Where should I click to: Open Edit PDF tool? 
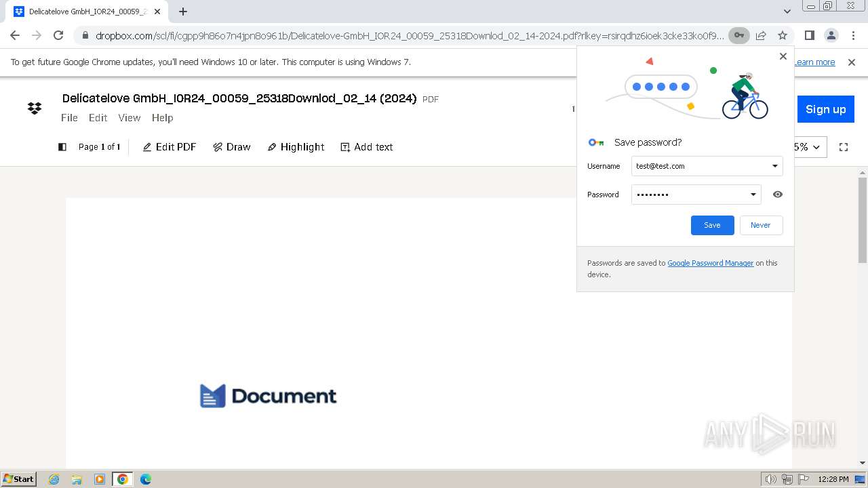(170, 147)
